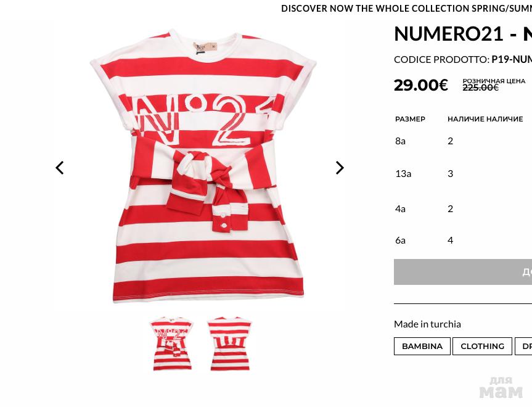Click the 29.00€ sale price
532x407 pixels.
pyautogui.click(x=420, y=85)
